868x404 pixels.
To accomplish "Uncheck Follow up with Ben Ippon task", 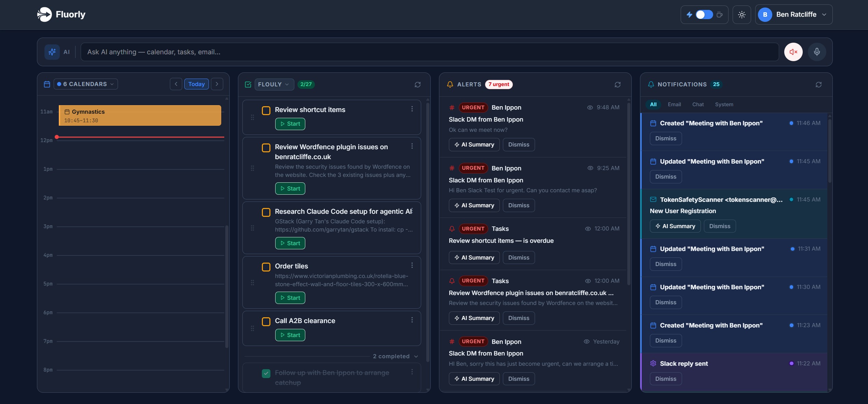I will [266, 373].
